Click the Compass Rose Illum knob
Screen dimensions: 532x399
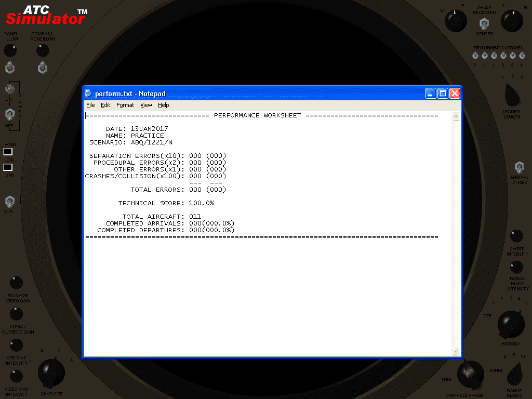tap(43, 50)
